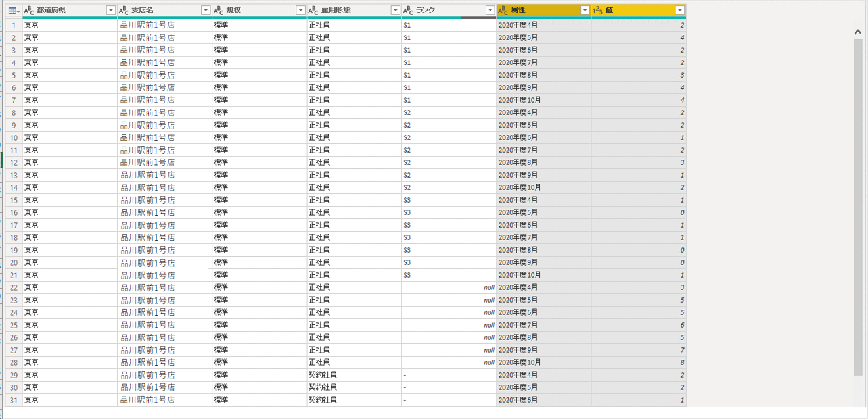Viewport: 868px width, 419px height.
Task: Open the 雇用形態 column filter dropdown
Action: click(x=395, y=11)
